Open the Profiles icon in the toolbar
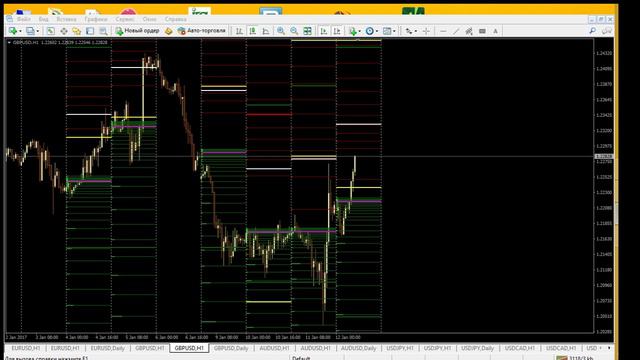The width and height of the screenshot is (640, 360). click(31, 31)
